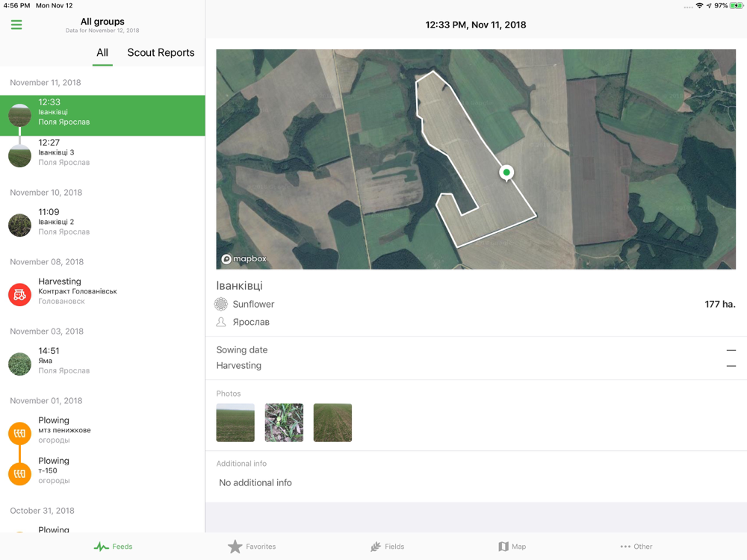Click the Map icon in bottom bar

(503, 547)
